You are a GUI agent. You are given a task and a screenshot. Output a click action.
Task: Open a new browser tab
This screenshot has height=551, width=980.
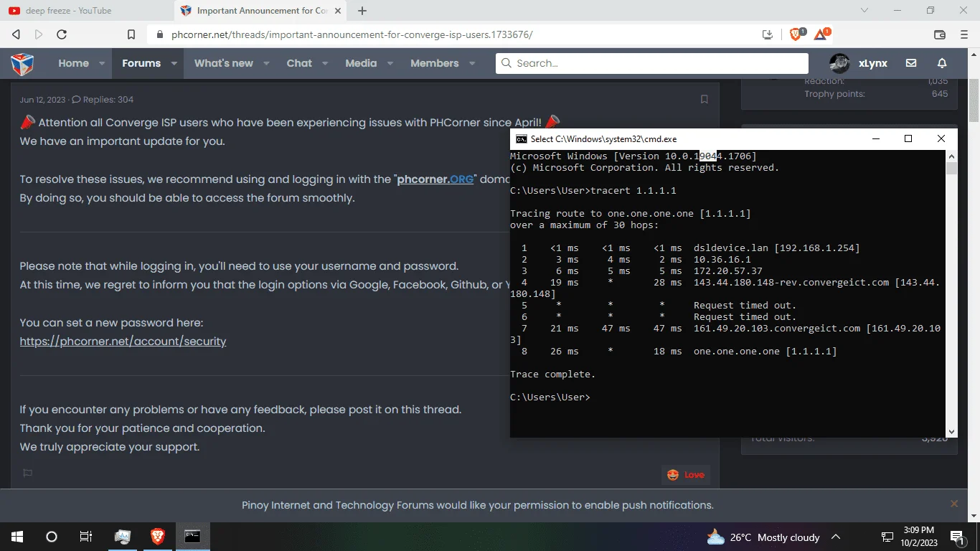pos(362,11)
